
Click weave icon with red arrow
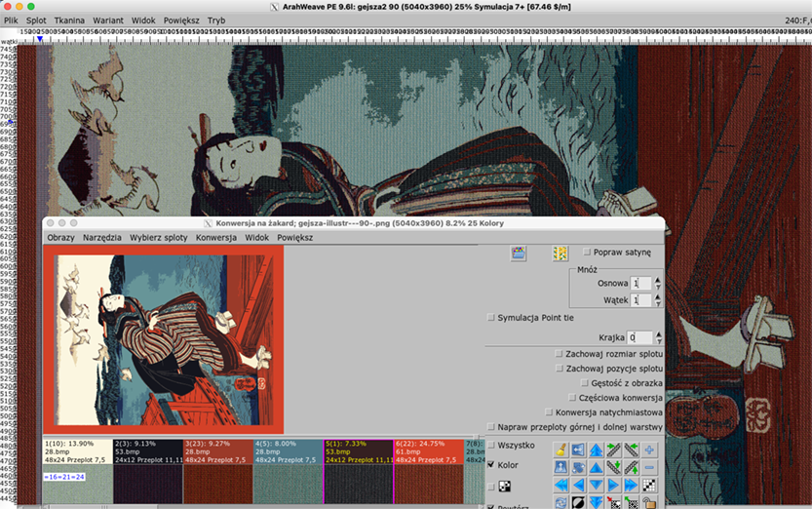click(614, 502)
